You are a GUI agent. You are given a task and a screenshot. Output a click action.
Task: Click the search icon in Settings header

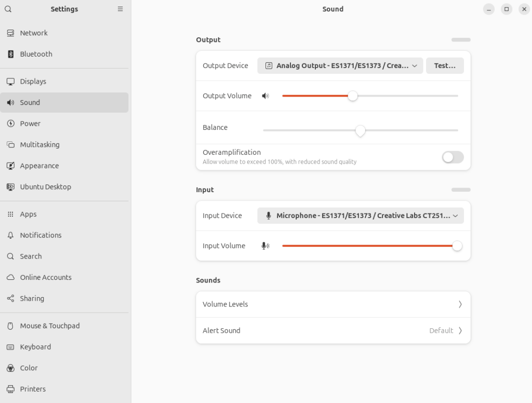pos(8,9)
